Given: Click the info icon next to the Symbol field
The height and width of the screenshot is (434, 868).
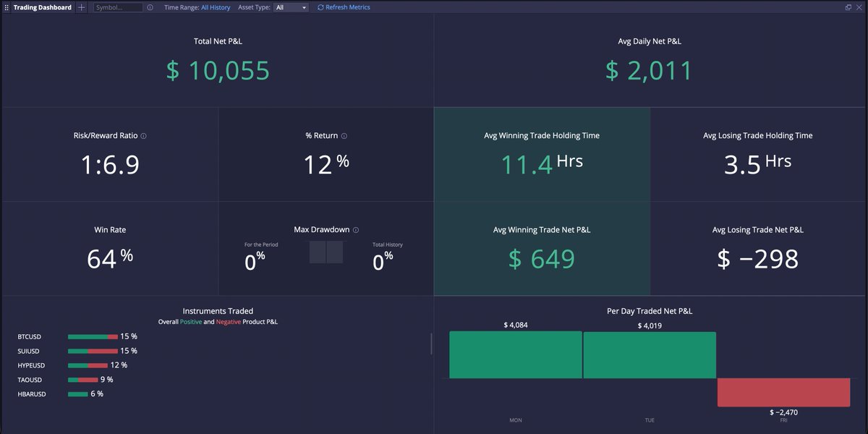Looking at the screenshot, I should [x=149, y=7].
